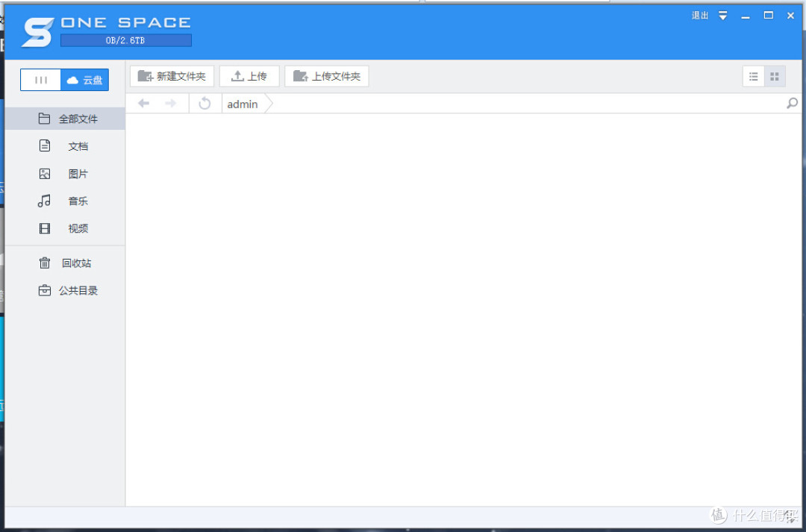Open 全部文件 all files category
Screen dimensions: 806x532
click(65, 119)
